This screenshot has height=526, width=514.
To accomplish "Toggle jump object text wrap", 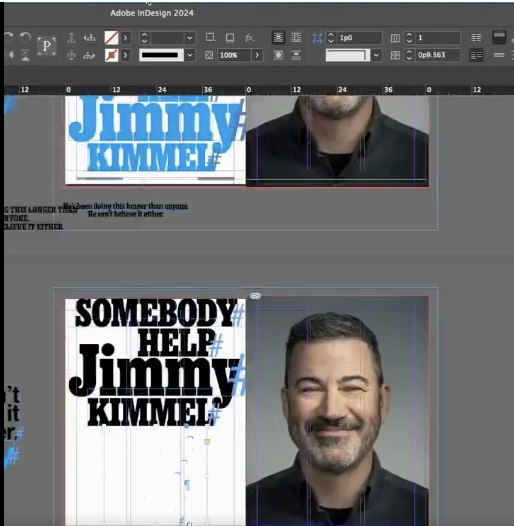I will 296,55.
